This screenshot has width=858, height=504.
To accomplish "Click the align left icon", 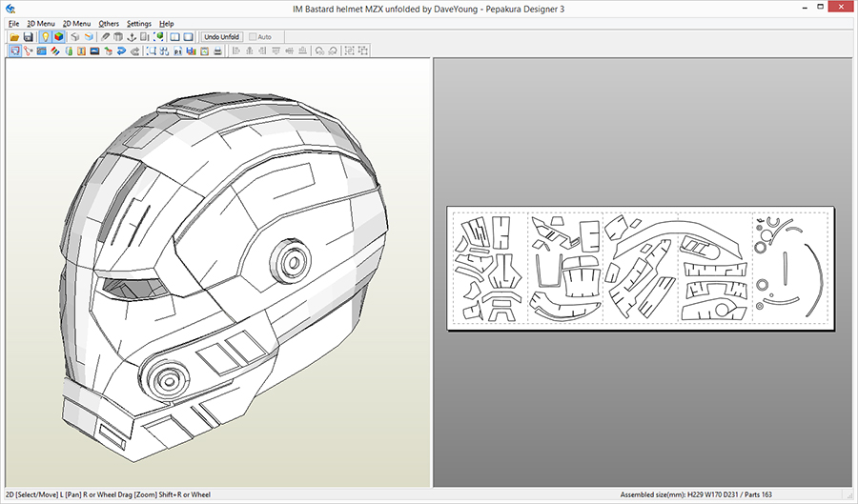I will click(236, 50).
